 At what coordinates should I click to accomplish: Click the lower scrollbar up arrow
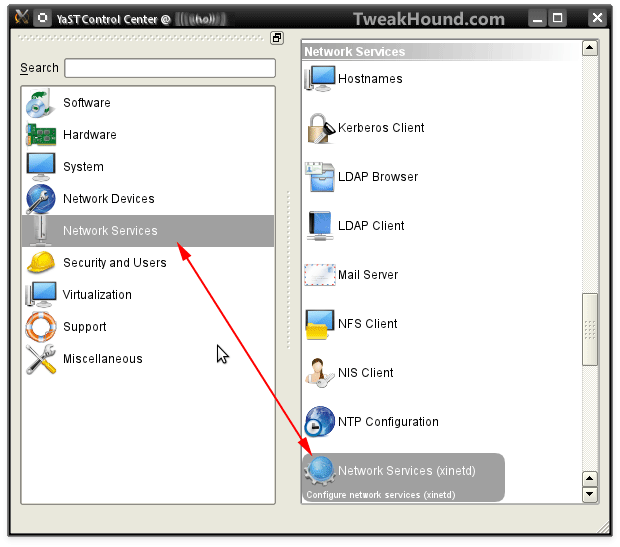pos(590,479)
